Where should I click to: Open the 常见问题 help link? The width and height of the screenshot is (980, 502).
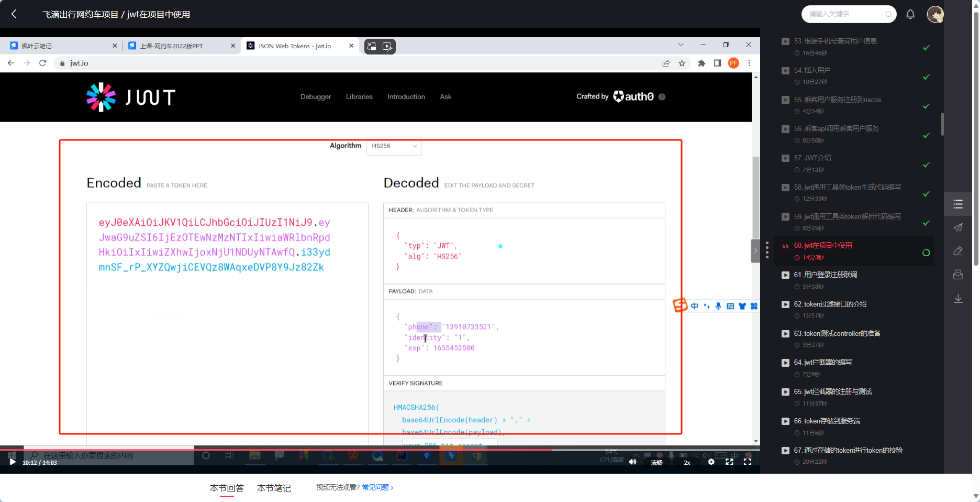[377, 487]
